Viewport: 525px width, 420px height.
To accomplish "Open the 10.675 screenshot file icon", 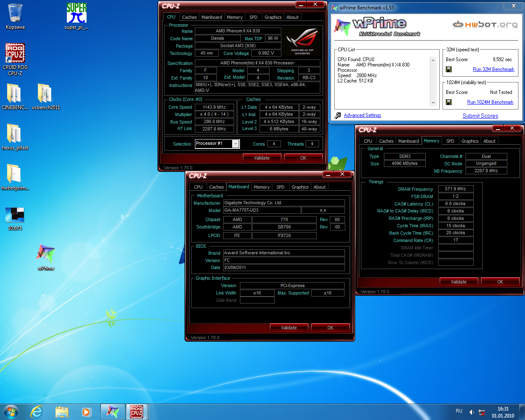I will coord(15,219).
